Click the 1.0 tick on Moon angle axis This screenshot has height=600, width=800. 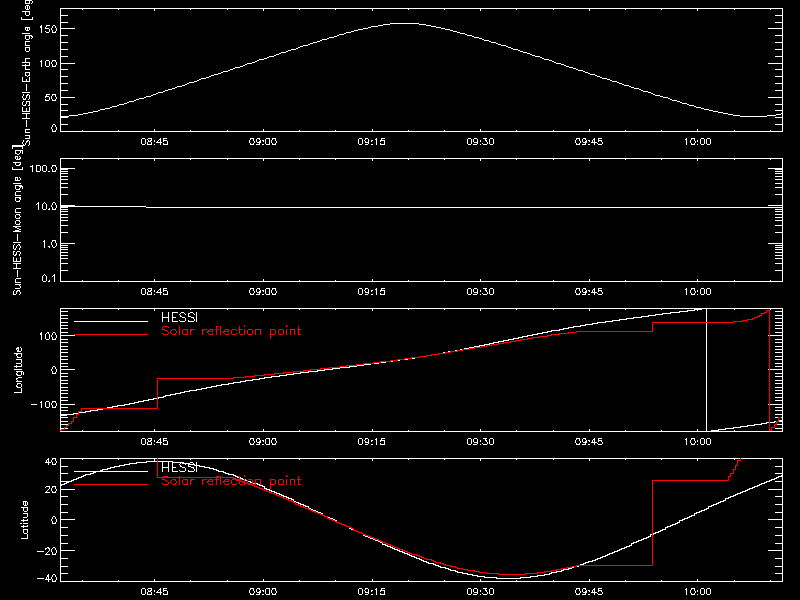pos(49,244)
